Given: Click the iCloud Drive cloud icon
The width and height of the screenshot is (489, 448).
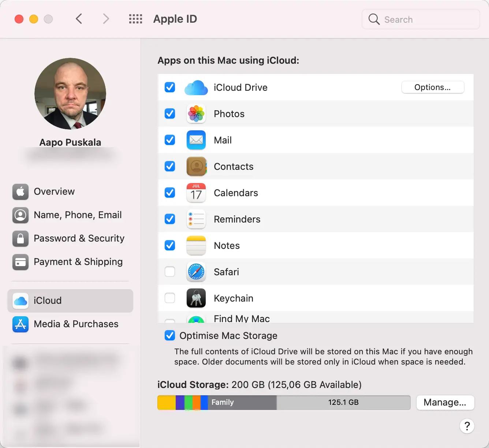Looking at the screenshot, I should click(196, 87).
